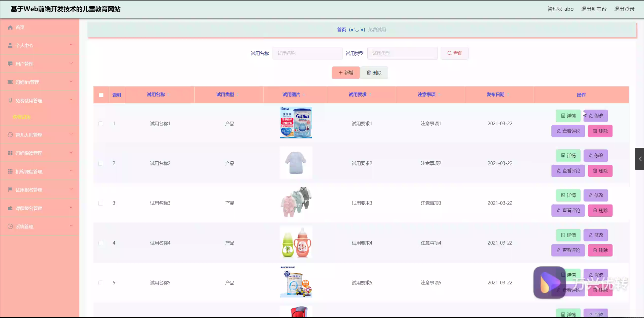The width and height of the screenshot is (644, 318).
Task: Click the 系统管理 clock icon
Action: 10,226
